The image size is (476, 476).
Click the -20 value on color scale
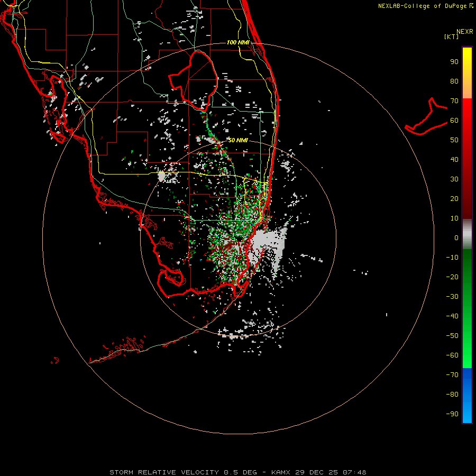tap(452, 277)
